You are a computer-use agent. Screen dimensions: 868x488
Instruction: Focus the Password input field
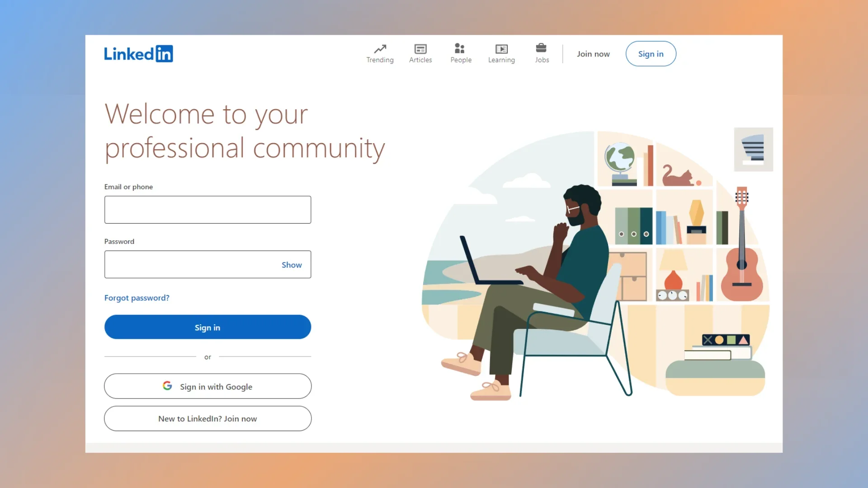point(190,264)
